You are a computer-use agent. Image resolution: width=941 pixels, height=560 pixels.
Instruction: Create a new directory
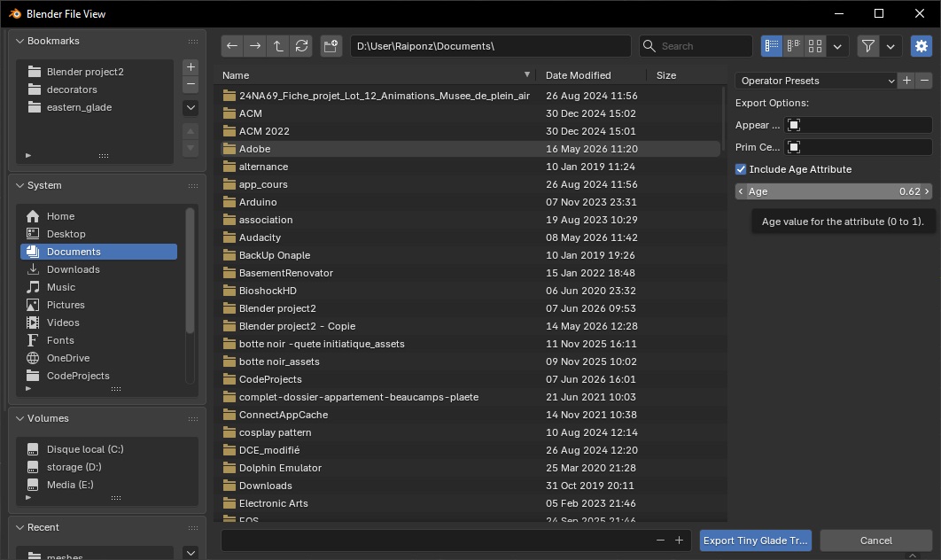pos(331,46)
